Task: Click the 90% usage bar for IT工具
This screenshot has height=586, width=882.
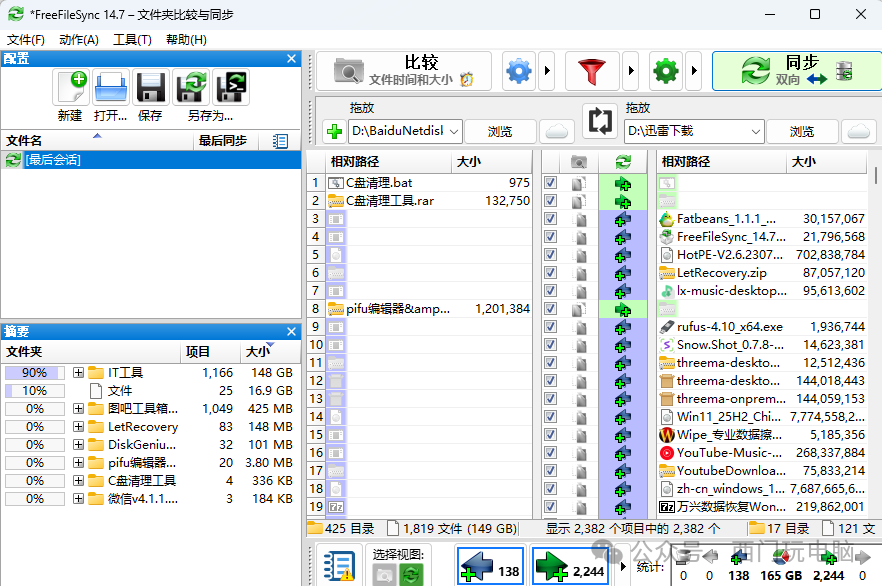Action: pos(34,373)
